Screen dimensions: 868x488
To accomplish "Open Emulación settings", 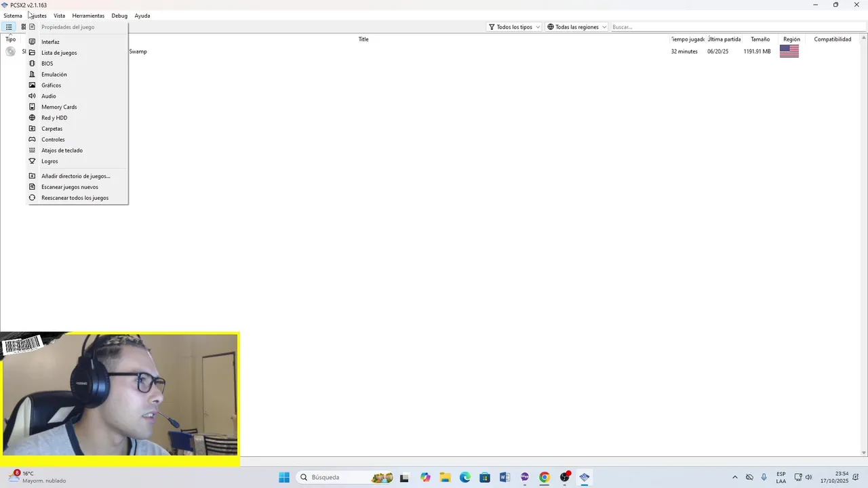I will pos(77,75).
